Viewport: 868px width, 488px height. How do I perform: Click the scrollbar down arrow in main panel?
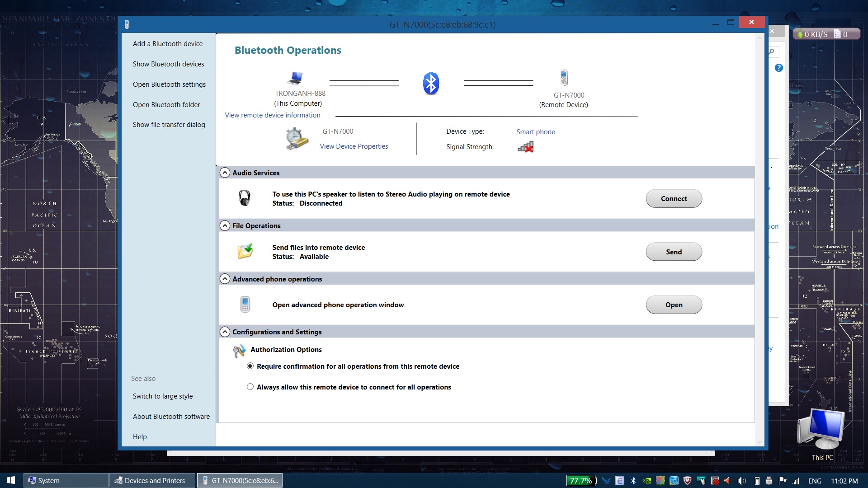(x=759, y=441)
